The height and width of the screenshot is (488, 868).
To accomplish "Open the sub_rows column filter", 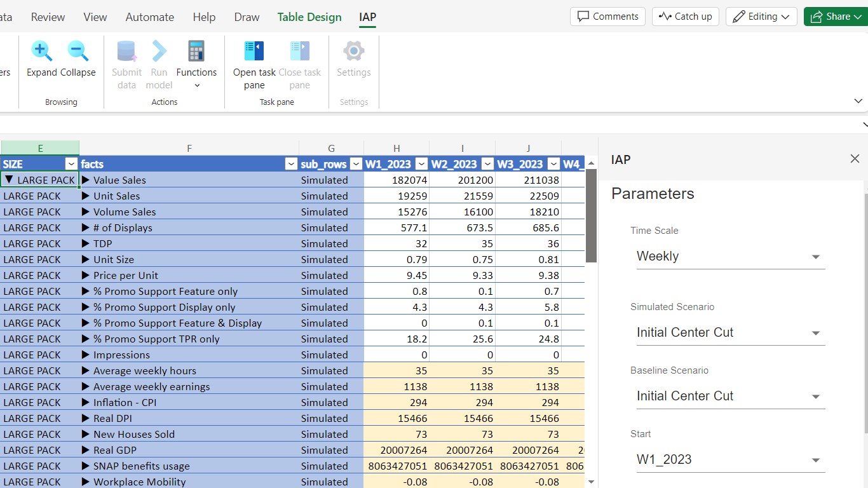I will [356, 165].
